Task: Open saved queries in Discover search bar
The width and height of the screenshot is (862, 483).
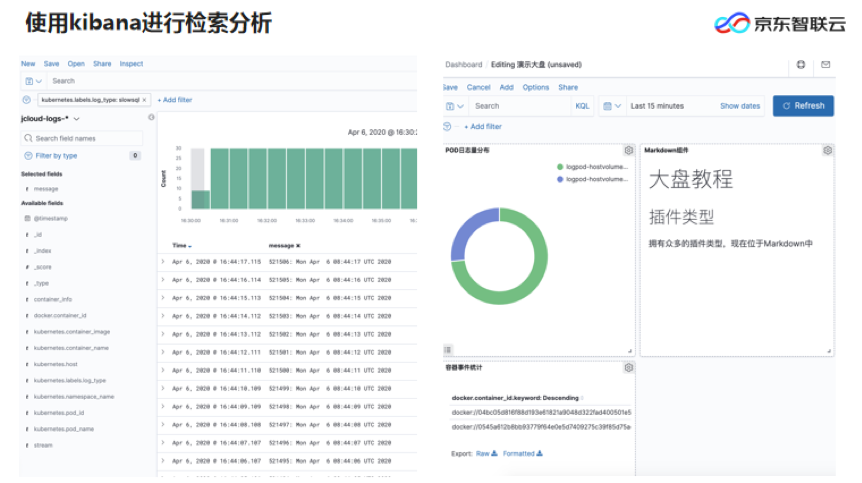Action: tap(33, 81)
